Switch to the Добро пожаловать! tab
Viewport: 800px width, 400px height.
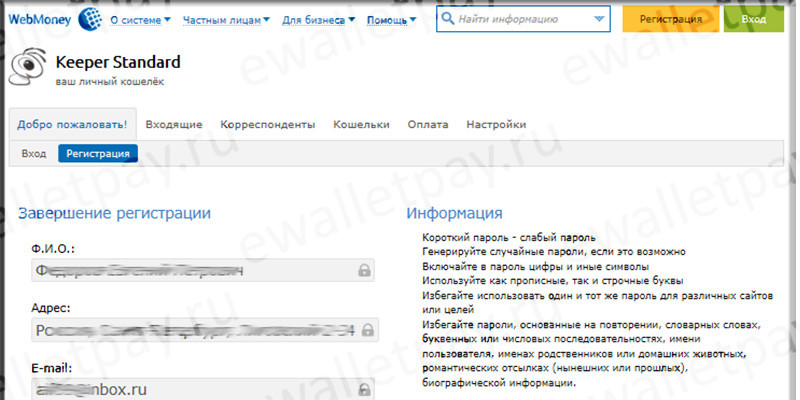72,124
